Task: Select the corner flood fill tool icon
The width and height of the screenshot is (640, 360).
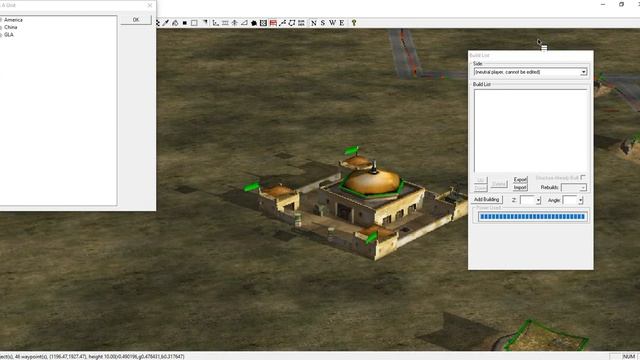Action: (204, 23)
